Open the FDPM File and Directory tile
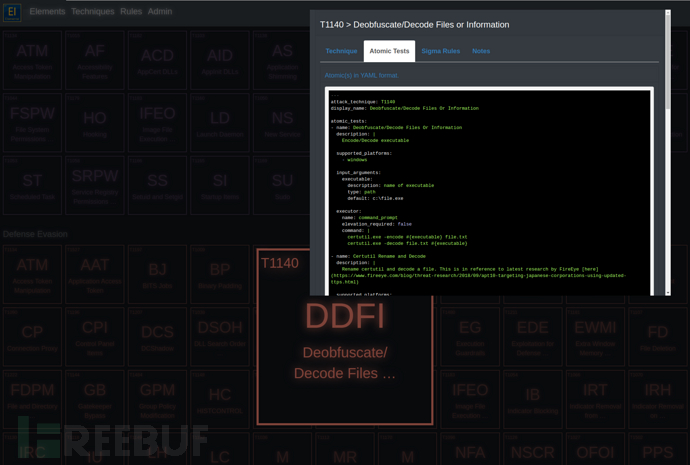This screenshot has height=465, width=690. coord(32,399)
